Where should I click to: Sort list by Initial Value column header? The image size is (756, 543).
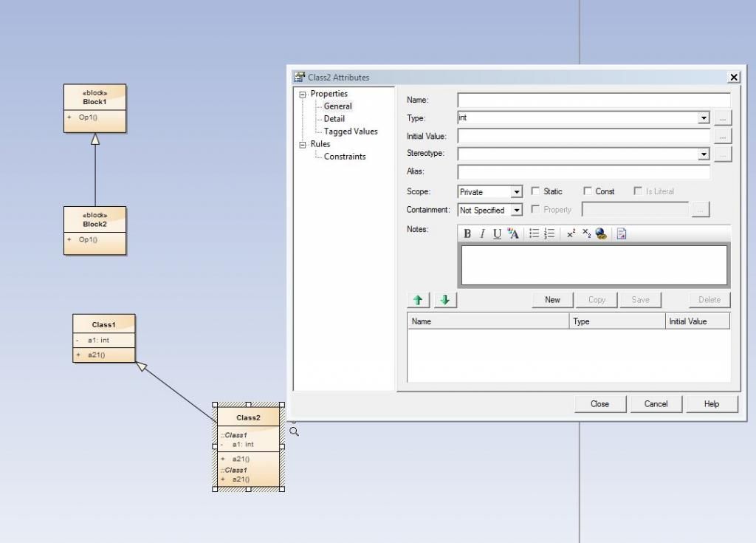pos(698,321)
